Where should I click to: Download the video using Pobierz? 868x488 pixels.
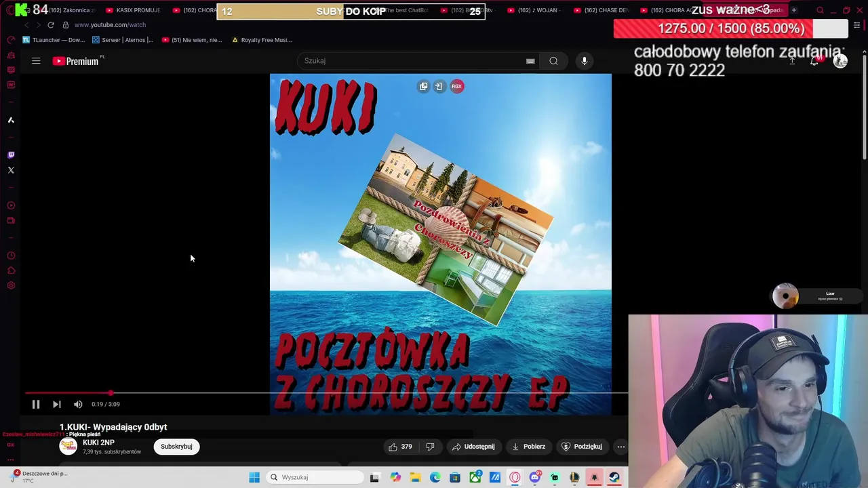click(x=529, y=447)
